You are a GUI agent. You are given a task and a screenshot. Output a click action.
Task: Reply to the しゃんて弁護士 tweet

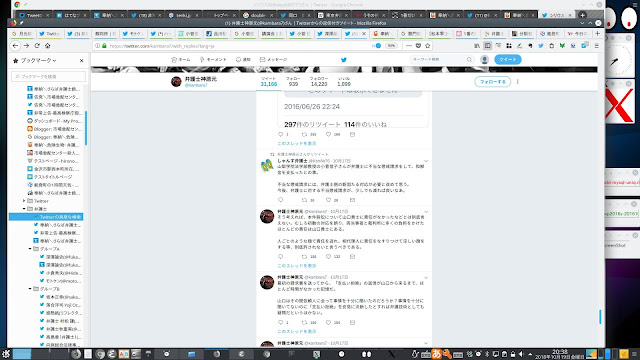click(280, 200)
